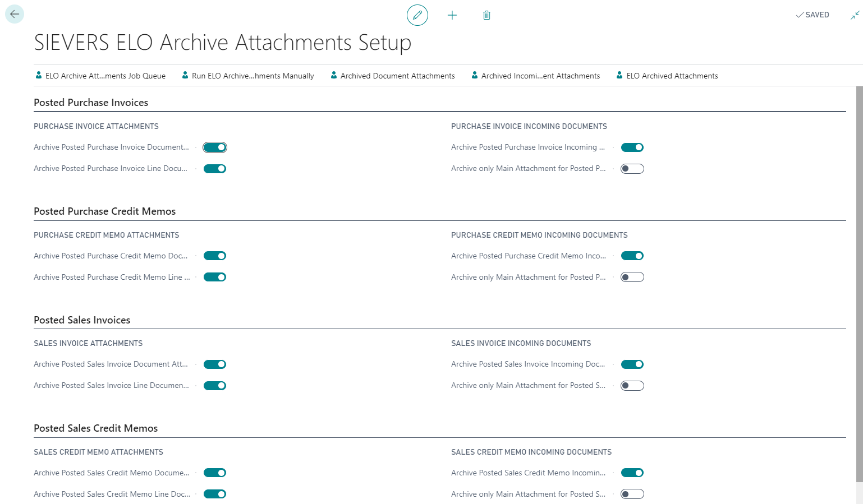Viewport: 863px width, 504px height.
Task: Enable Archive only Main Attachment under Purchase Invoice
Action: (632, 169)
